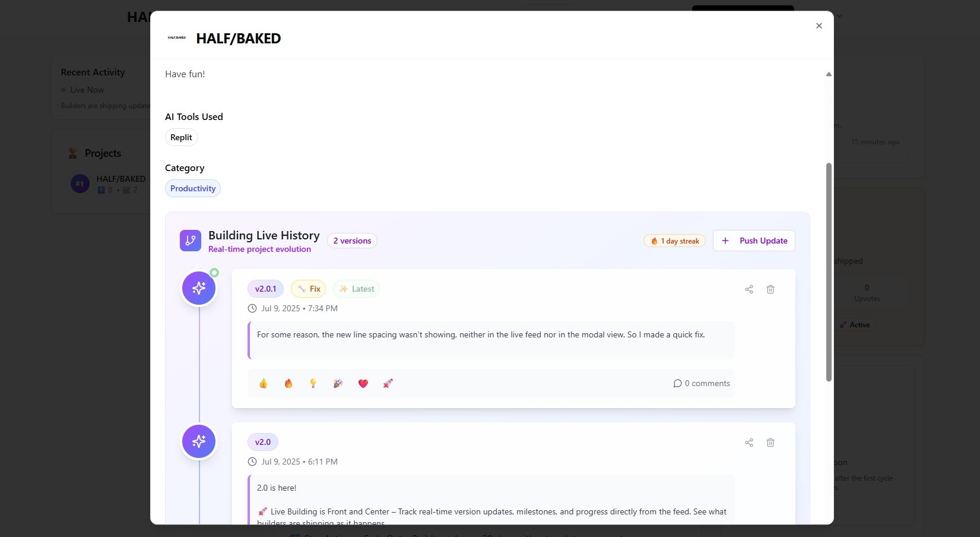
Task: Click the v2.0 version badge
Action: pyautogui.click(x=263, y=442)
